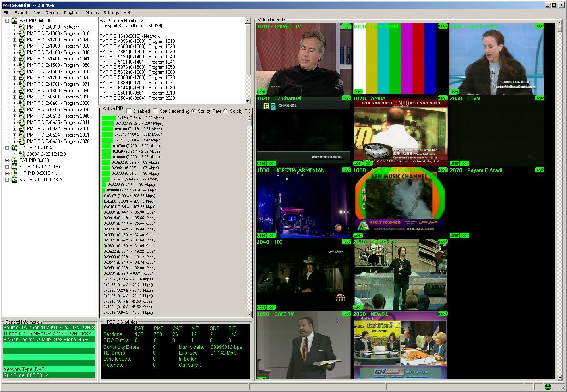Viewport: 567px width, 392px height.
Task: Click the icon for Program 1040 row
Action: tap(22, 52)
